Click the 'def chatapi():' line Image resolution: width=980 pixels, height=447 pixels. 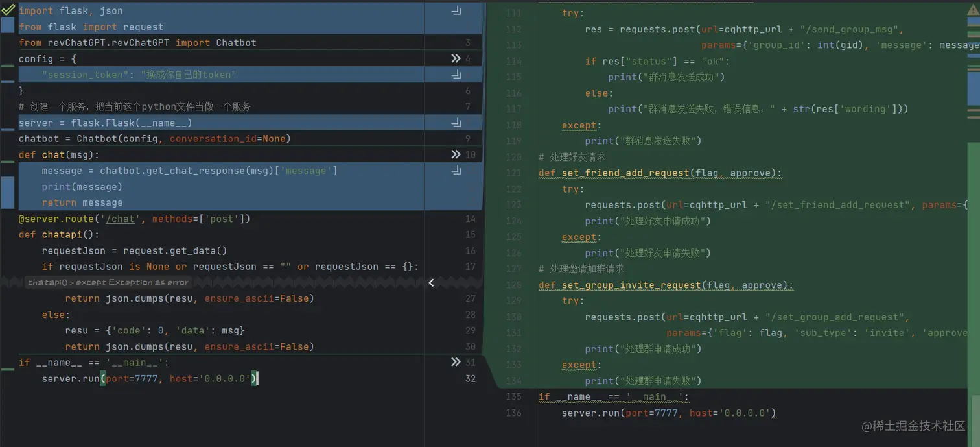59,234
